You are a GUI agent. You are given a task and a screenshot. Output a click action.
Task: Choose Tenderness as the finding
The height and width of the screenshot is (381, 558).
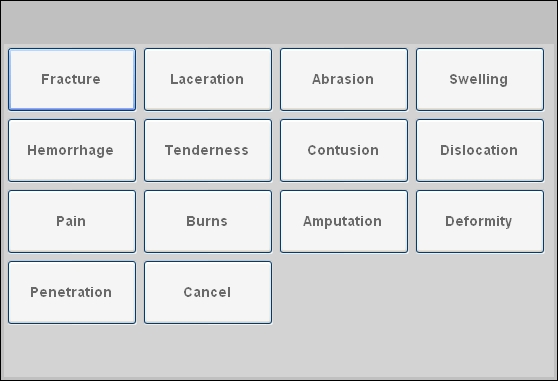(x=208, y=150)
